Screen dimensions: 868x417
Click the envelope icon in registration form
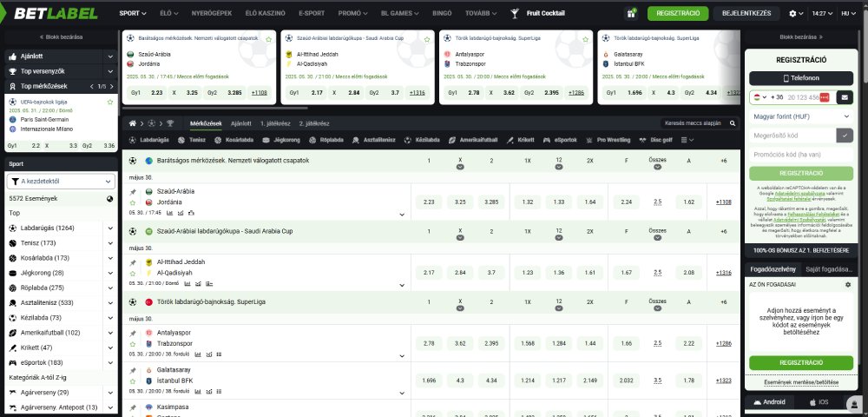pos(845,97)
